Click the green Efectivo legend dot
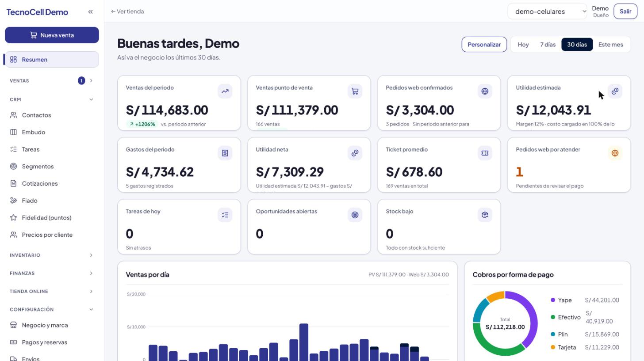This screenshot has height=361, width=644. tap(553, 317)
